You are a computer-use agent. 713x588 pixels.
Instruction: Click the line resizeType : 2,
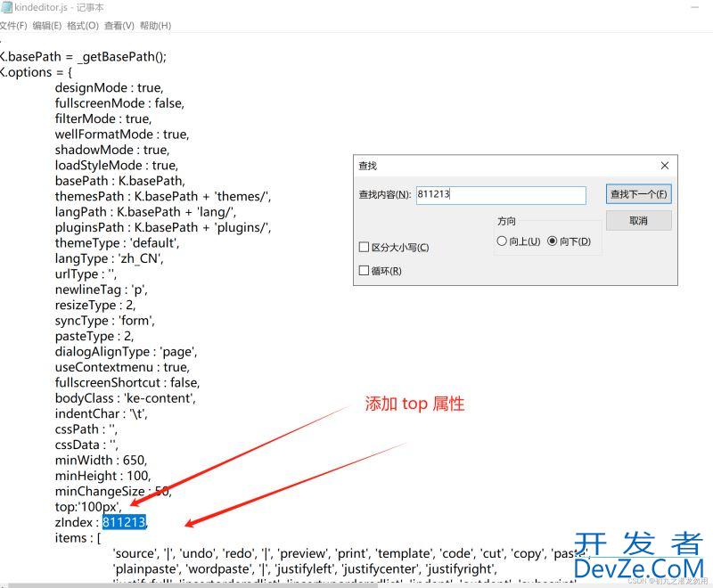(95, 305)
